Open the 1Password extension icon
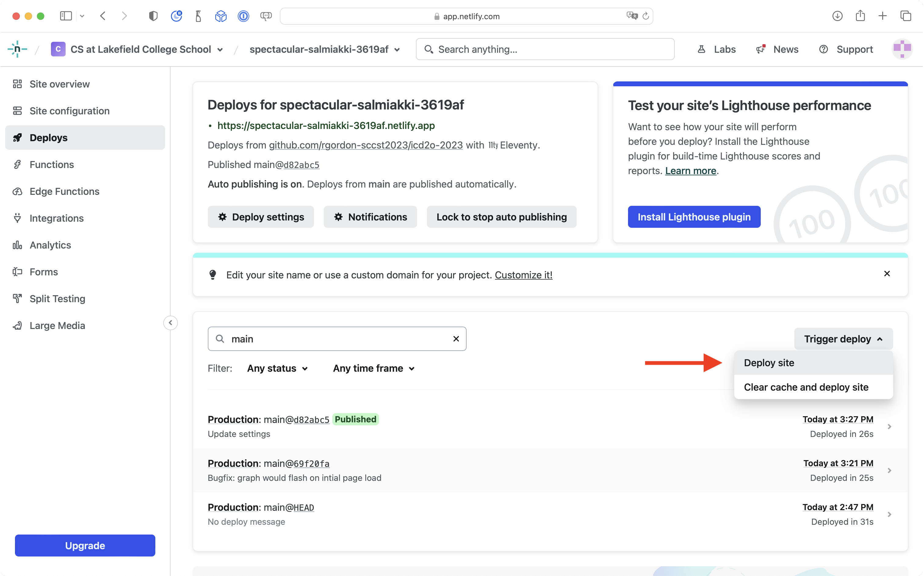 point(244,16)
